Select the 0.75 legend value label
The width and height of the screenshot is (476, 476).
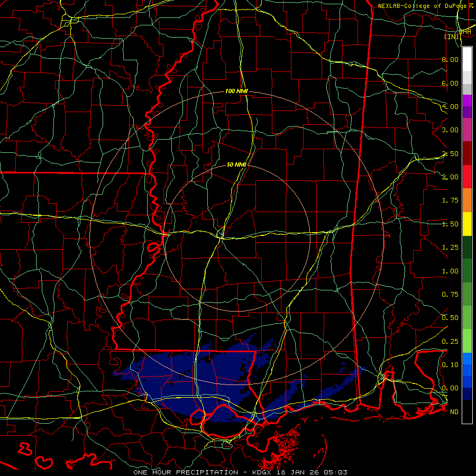coord(450,295)
